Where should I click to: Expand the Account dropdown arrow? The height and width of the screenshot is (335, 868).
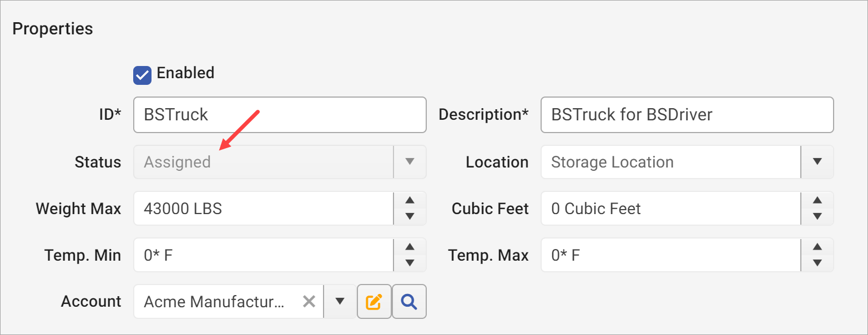point(340,302)
